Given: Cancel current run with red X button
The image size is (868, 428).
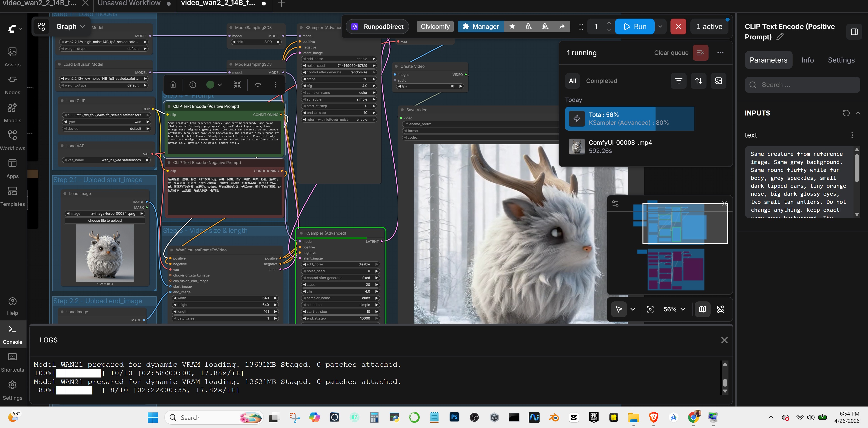Looking at the screenshot, I should (x=678, y=26).
